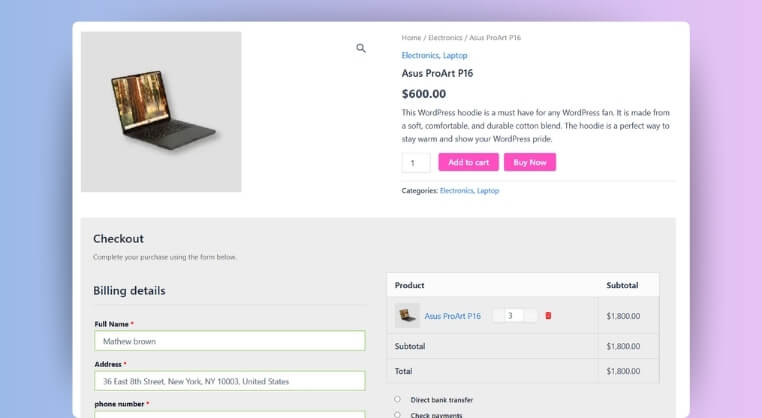Click the $600.00 product price
Image resolution: width=762 pixels, height=418 pixels.
(x=424, y=94)
